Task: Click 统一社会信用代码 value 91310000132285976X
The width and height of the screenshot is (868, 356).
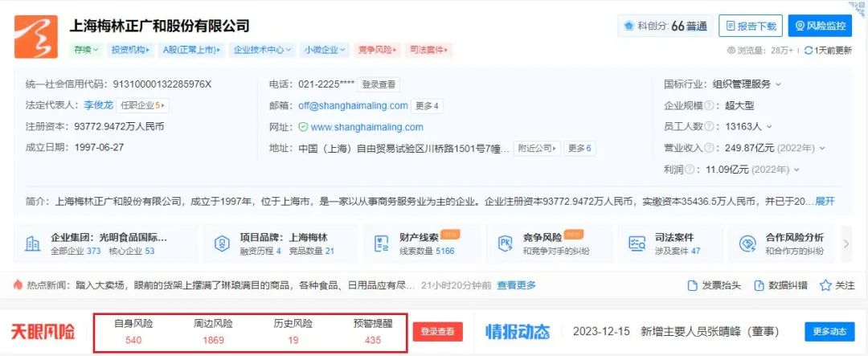Action: point(162,84)
